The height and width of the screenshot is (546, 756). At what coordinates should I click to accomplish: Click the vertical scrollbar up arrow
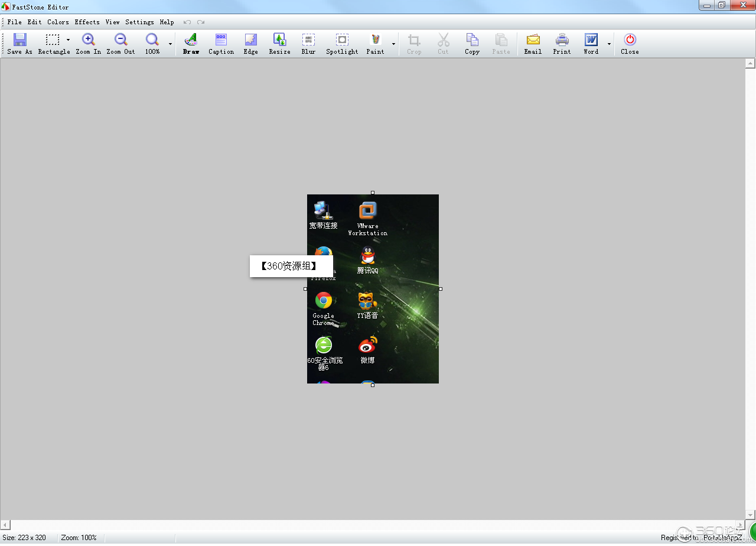pyautogui.click(x=751, y=63)
